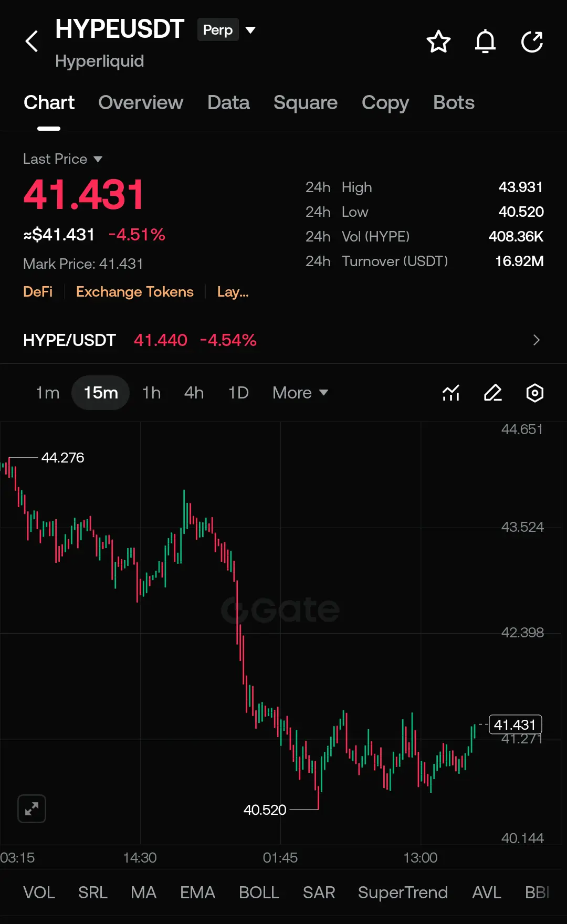Tap the Mark Price: 41.431 text
The height and width of the screenshot is (924, 567).
point(83,264)
